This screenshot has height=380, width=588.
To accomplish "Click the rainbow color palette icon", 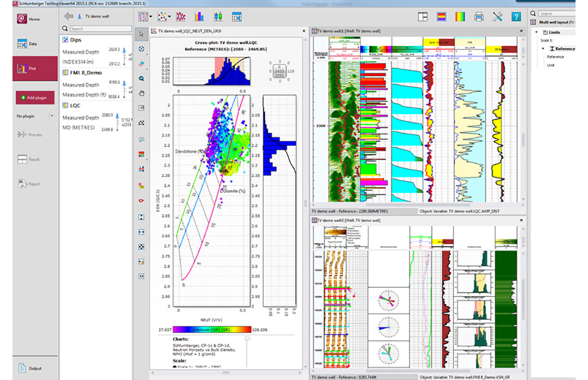I will [460, 17].
